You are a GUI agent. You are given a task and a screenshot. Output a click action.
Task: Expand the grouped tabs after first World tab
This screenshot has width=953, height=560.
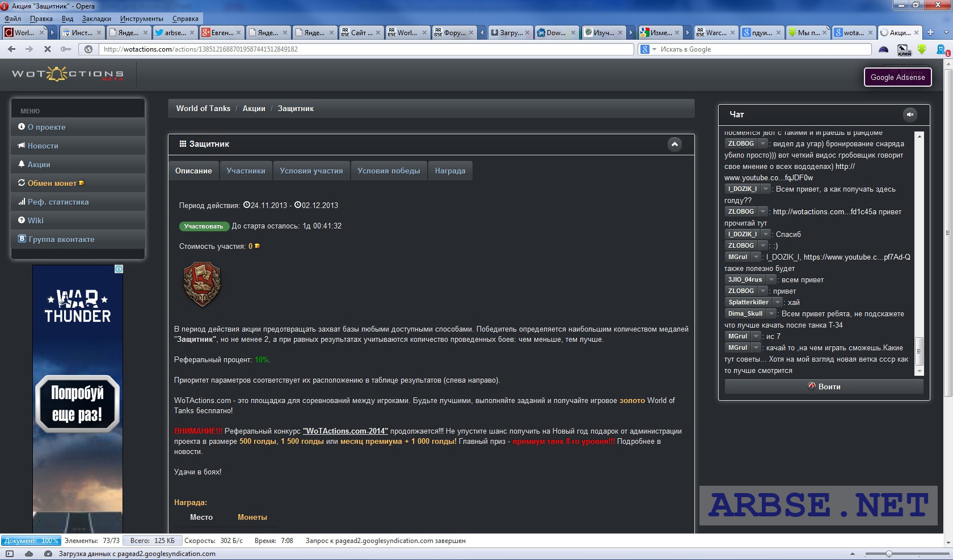pyautogui.click(x=53, y=32)
